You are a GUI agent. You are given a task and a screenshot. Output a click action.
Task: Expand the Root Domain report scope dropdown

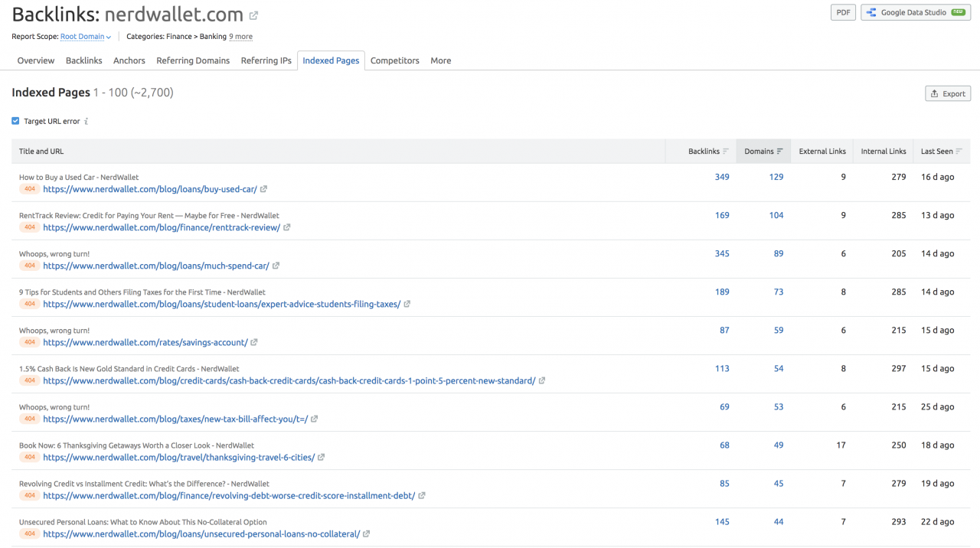(86, 37)
